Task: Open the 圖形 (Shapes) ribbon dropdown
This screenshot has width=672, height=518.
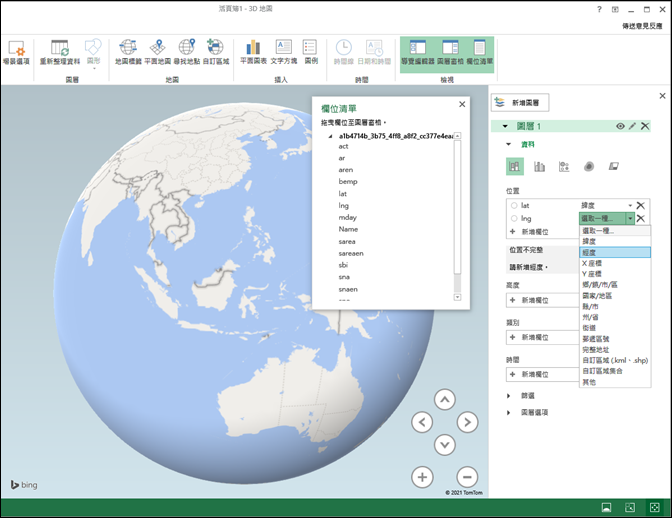Action: (93, 54)
